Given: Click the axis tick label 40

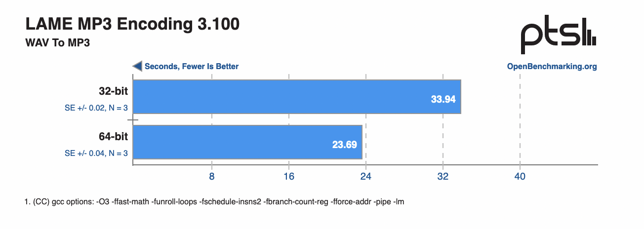Looking at the screenshot, I should (520, 177).
